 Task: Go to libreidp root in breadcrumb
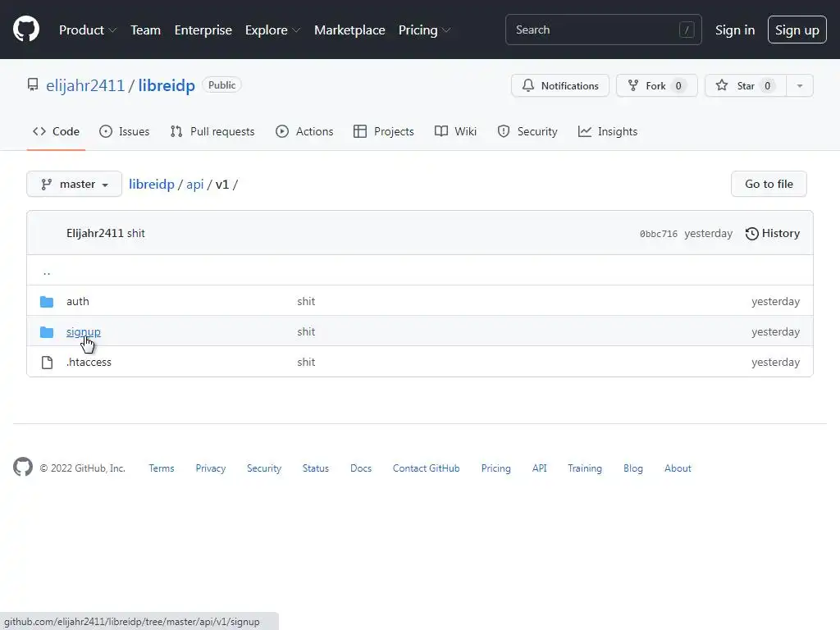(x=152, y=185)
